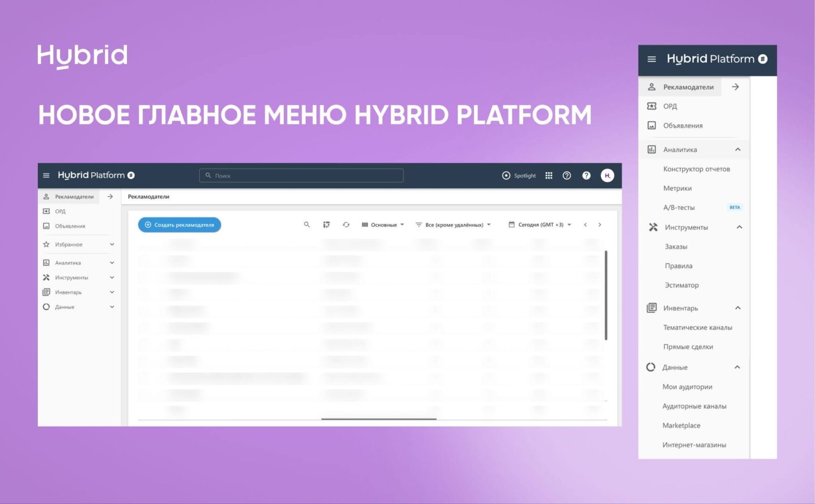Expand the Аналитика chevron in the main window sidebar
The width and height of the screenshot is (815, 504).
pyautogui.click(x=112, y=263)
